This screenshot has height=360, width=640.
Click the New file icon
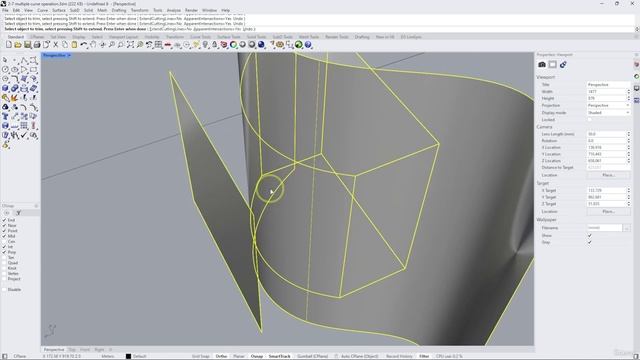click(9, 44)
